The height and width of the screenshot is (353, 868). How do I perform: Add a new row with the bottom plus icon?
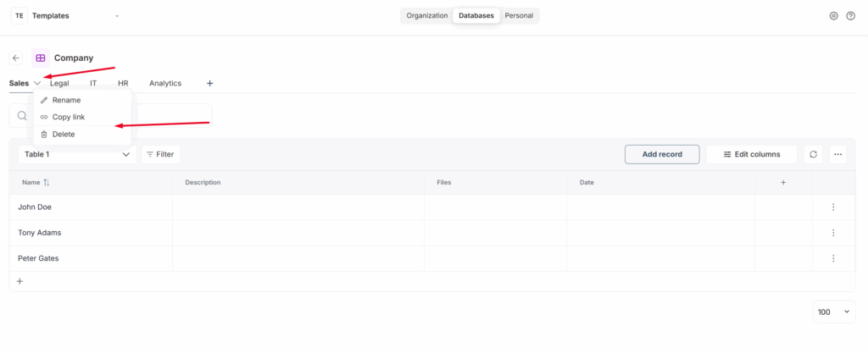point(19,281)
